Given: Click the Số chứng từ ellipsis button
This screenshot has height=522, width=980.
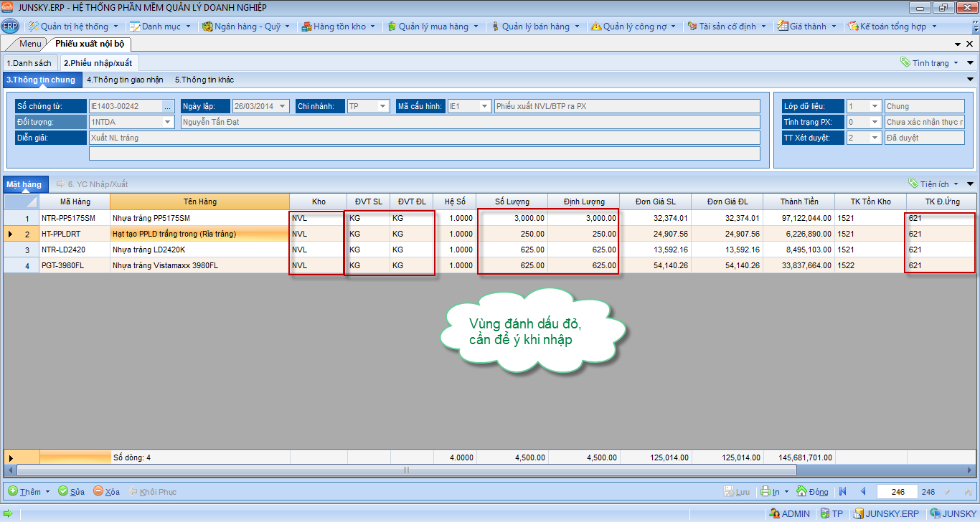Looking at the screenshot, I should click(168, 106).
